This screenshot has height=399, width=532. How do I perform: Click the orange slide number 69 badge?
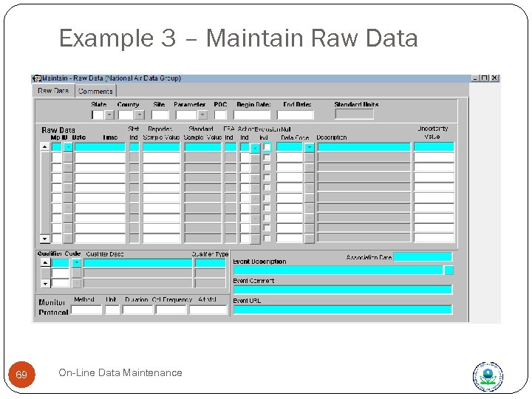click(x=21, y=375)
